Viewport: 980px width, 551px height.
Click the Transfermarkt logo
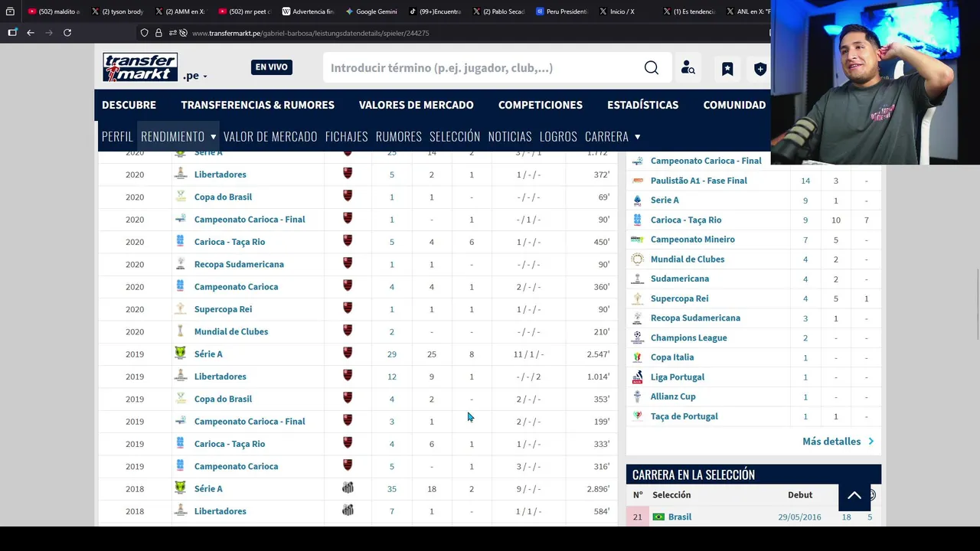coord(140,67)
